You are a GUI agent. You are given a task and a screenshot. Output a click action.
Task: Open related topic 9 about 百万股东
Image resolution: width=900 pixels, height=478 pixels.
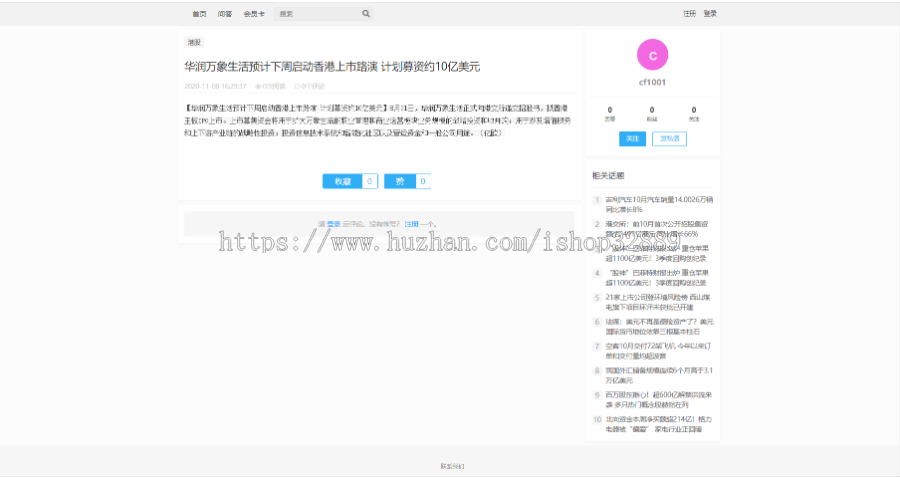point(658,400)
